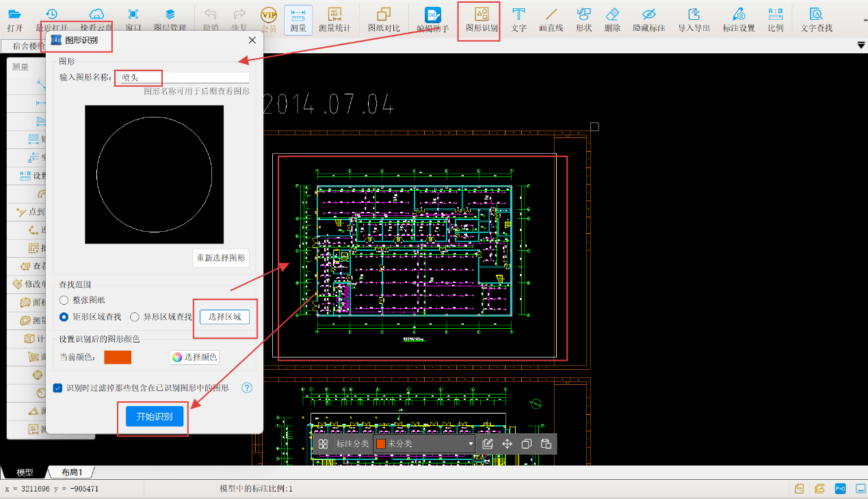Select the 画直线 draw line tool
Viewport: 868px width, 499px height.
tap(551, 19)
